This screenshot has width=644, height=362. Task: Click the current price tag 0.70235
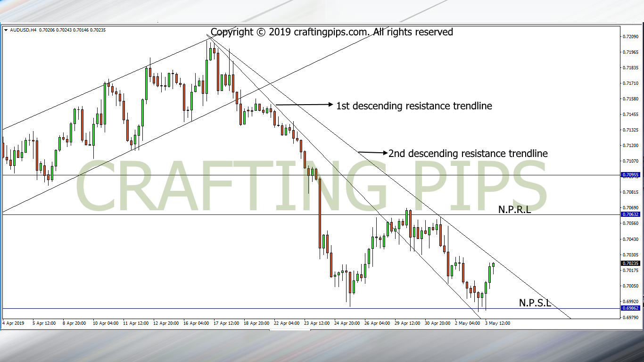(x=630, y=263)
